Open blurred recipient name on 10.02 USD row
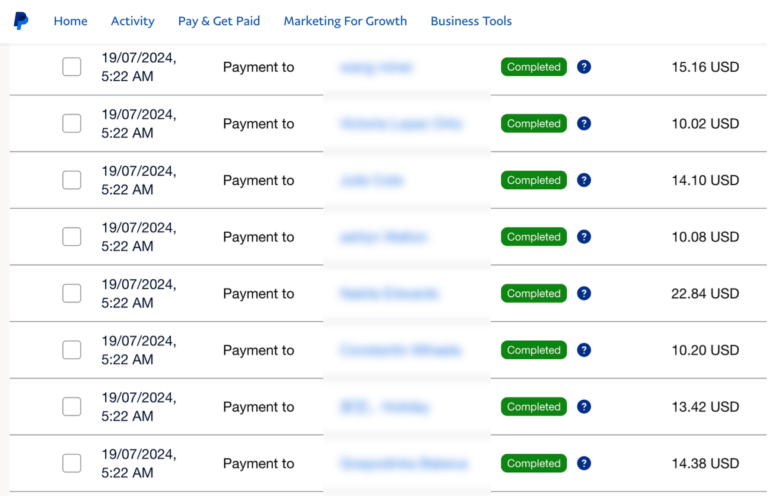This screenshot has height=496, width=768. pos(401,123)
